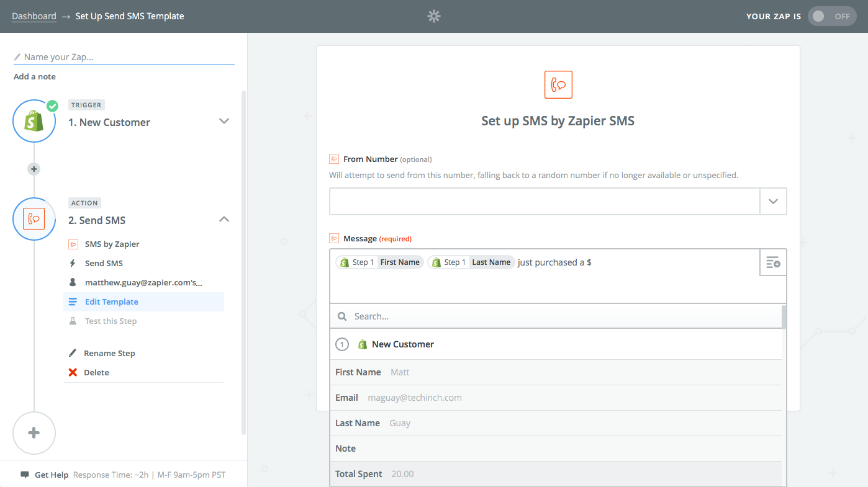Click the 'just purchased a $' message text
Viewport: 868px width, 487px height.
pos(554,262)
